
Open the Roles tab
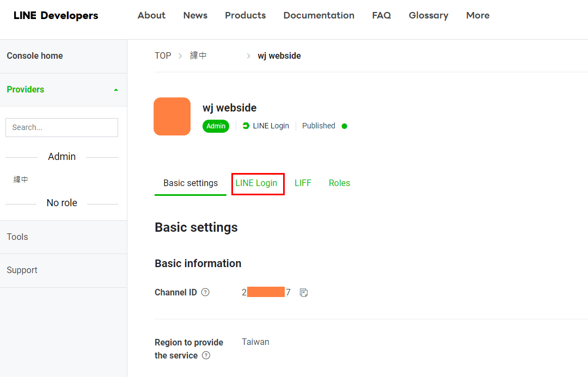(x=339, y=183)
